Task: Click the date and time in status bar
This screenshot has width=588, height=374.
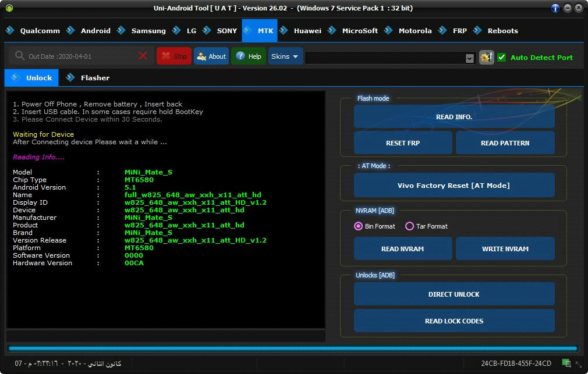Action: [68, 363]
